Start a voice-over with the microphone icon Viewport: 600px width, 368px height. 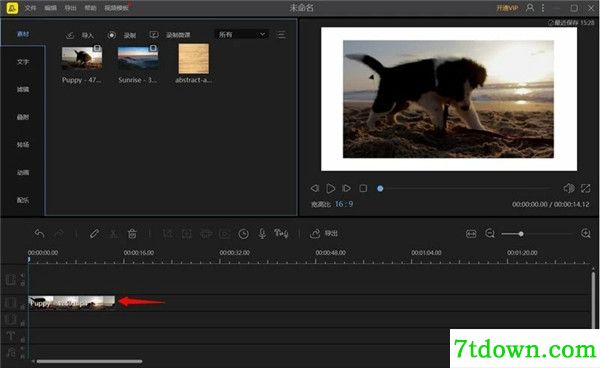click(262, 233)
